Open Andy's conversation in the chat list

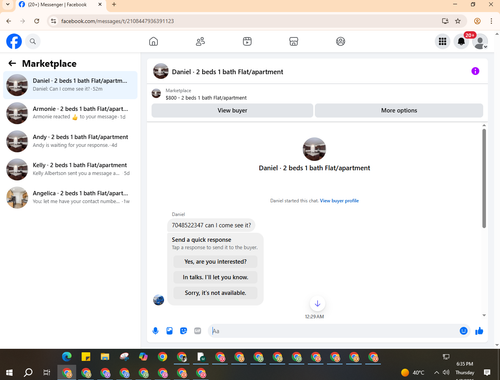point(70,141)
